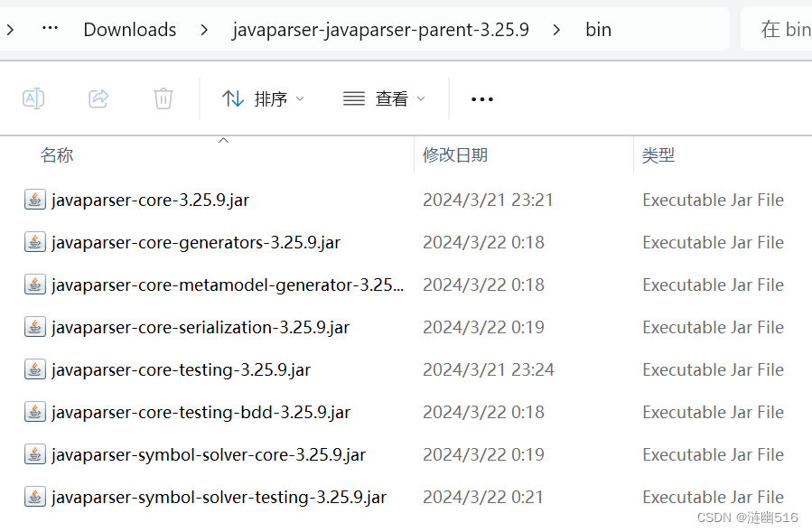Sort files by clicking the 名称 column header
The height and width of the screenshot is (532, 812).
point(57,154)
